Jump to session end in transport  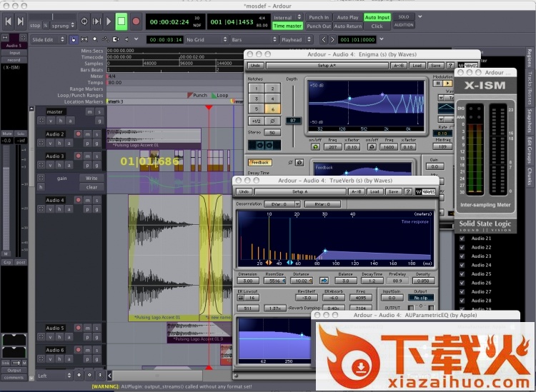coord(20,21)
